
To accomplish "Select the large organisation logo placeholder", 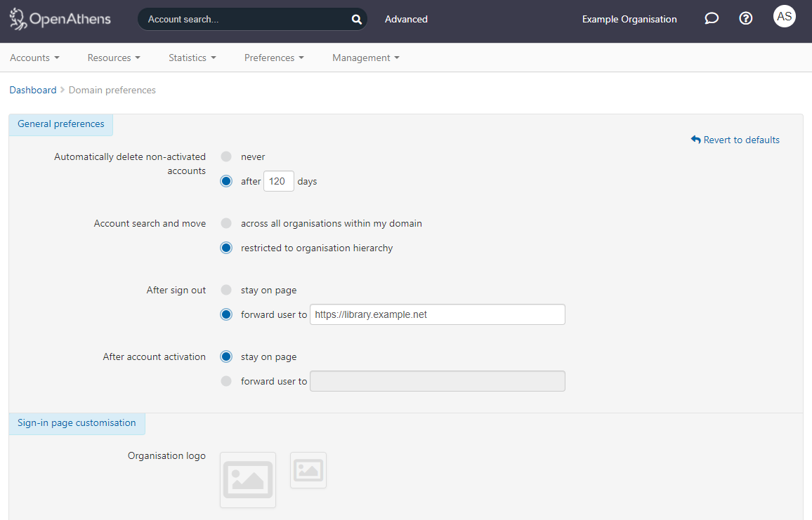I will click(x=248, y=480).
